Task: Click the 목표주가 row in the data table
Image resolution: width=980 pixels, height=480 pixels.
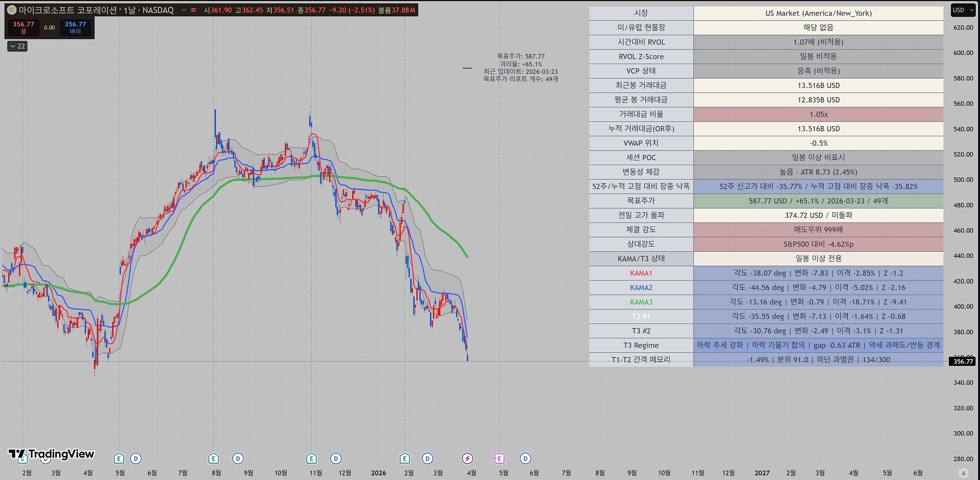Action: click(641, 201)
